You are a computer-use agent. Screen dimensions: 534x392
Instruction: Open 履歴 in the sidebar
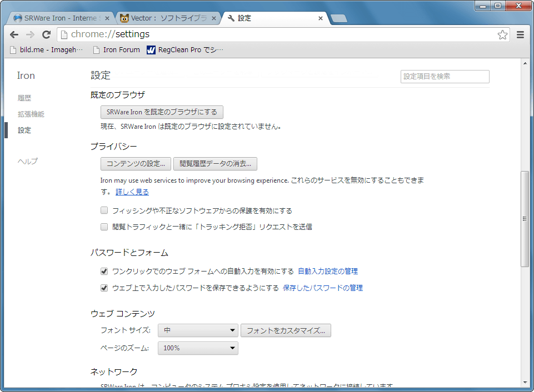click(24, 98)
